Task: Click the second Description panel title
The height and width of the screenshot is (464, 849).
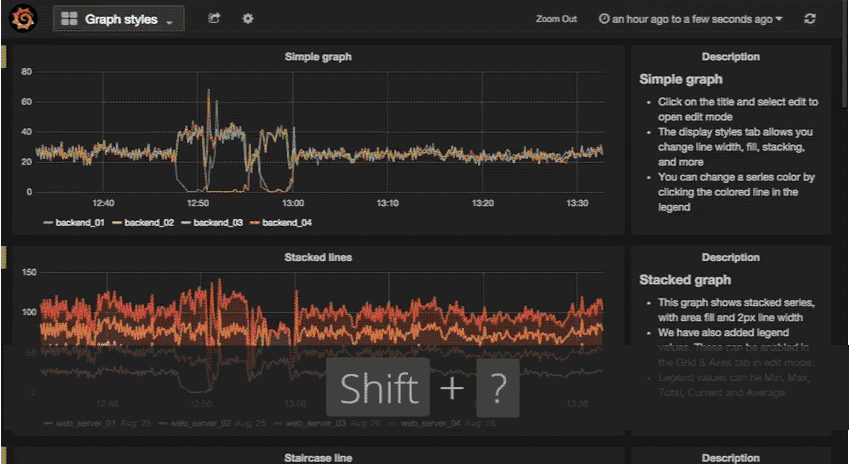Action: (730, 257)
